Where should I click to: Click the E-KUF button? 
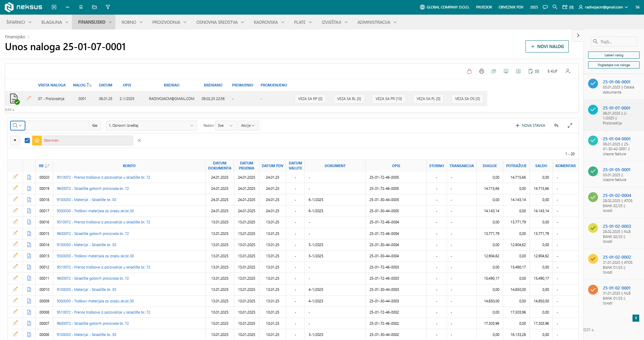coord(552,71)
